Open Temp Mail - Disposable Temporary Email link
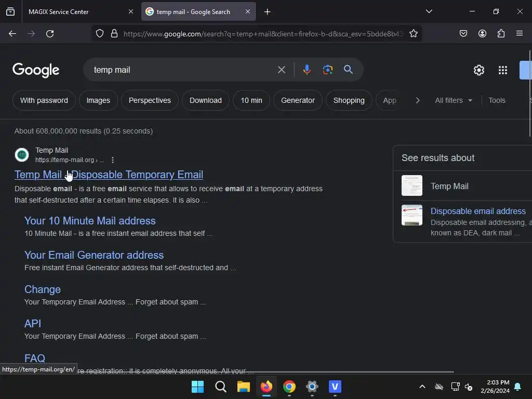This screenshot has height=399, width=532. coord(109,175)
